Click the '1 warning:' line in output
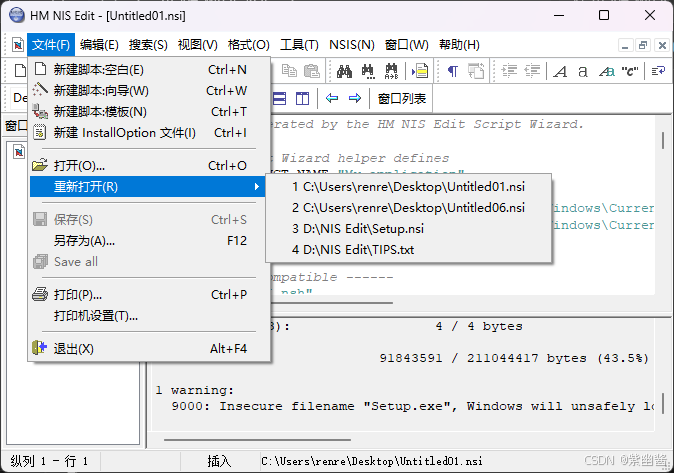 [x=195, y=390]
